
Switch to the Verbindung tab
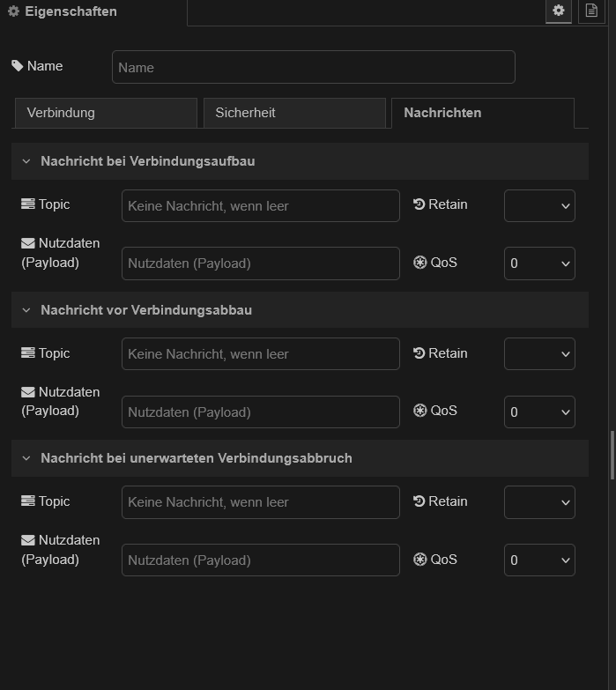(x=106, y=113)
